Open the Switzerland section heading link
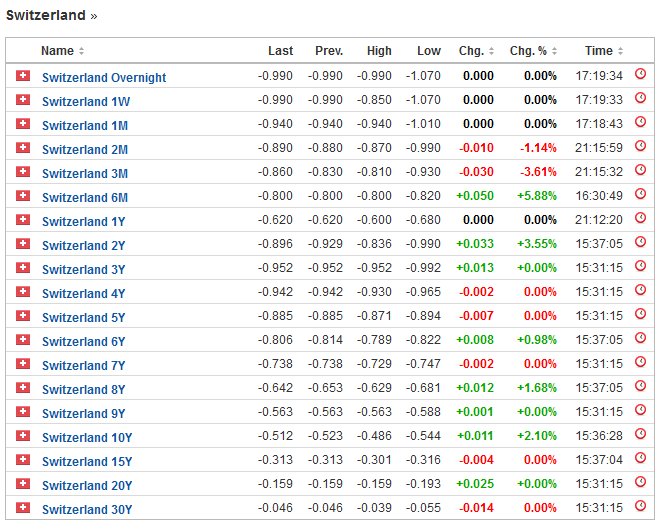The width and height of the screenshot is (660, 530). pyautogui.click(x=51, y=15)
